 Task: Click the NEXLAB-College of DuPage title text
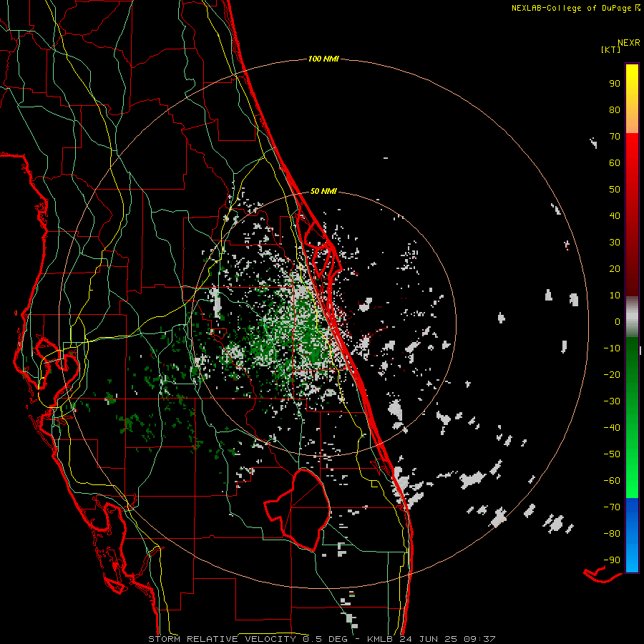pyautogui.click(x=571, y=8)
